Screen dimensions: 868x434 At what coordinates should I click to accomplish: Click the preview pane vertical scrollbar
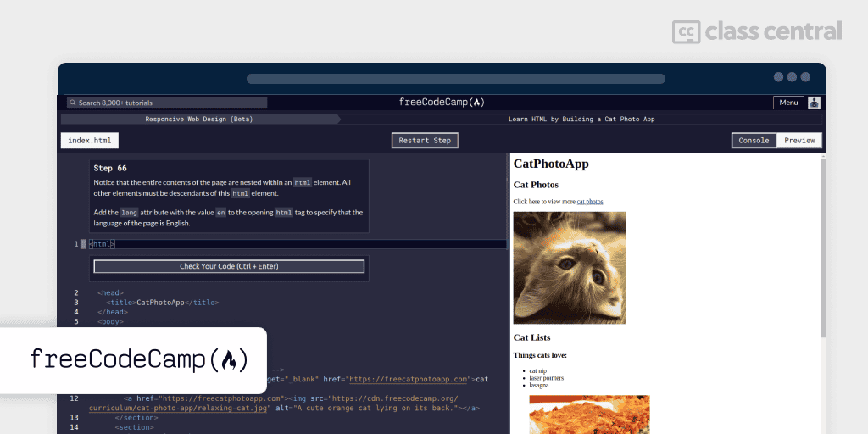click(x=823, y=248)
